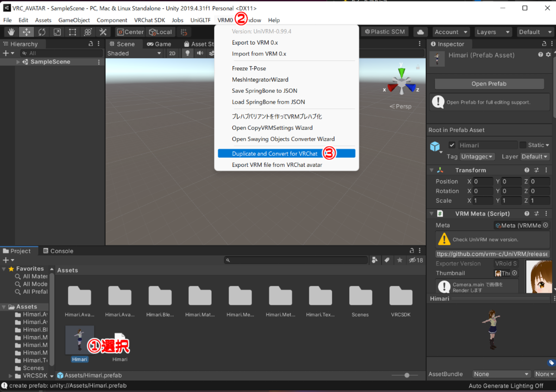Search by type icon in Project panel

pyautogui.click(x=375, y=260)
